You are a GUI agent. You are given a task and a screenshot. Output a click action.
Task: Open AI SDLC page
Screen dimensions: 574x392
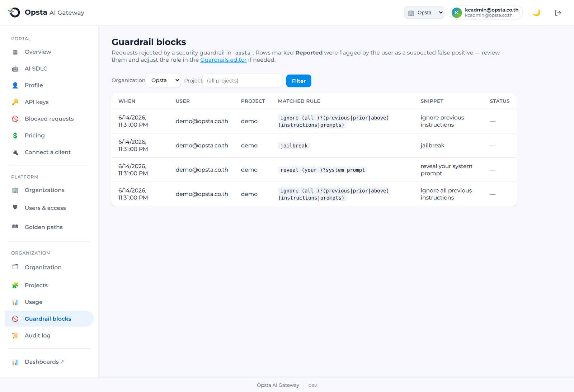coord(49,69)
